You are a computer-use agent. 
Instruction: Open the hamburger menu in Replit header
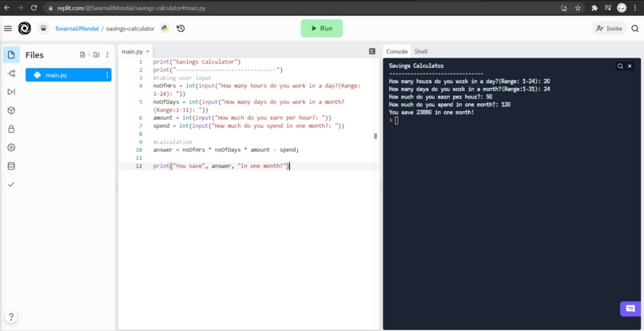(x=8, y=28)
